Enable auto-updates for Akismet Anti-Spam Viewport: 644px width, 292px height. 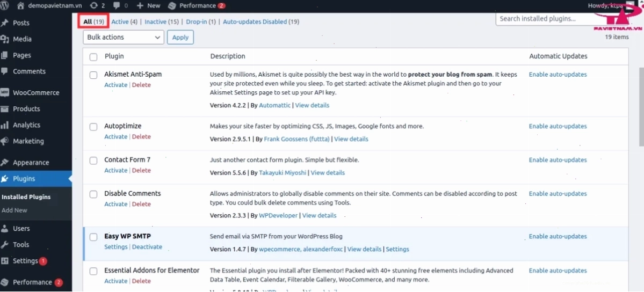(x=558, y=74)
